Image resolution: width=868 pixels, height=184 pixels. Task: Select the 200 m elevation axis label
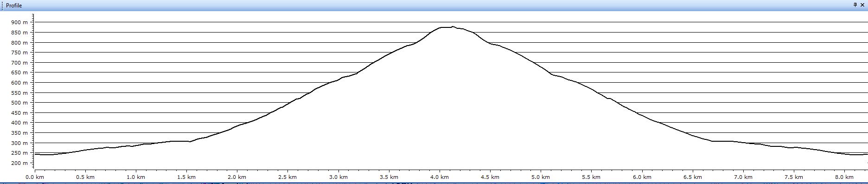(19, 163)
